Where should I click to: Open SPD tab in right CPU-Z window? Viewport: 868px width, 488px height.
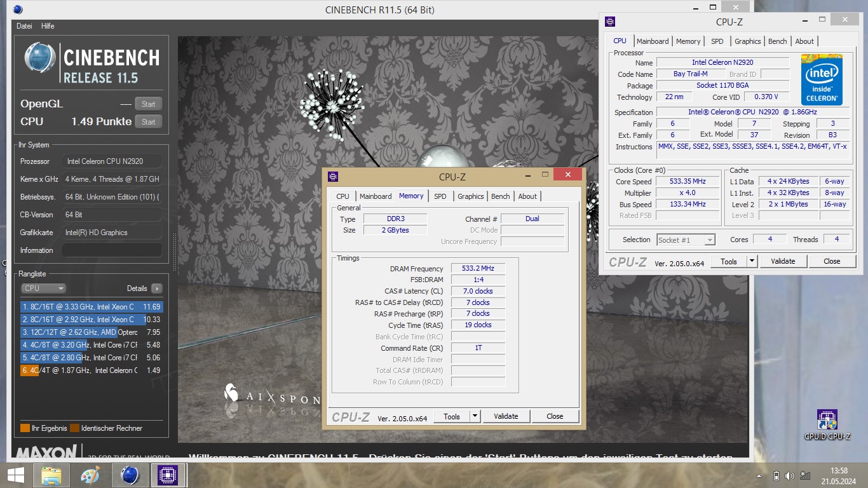tap(717, 41)
